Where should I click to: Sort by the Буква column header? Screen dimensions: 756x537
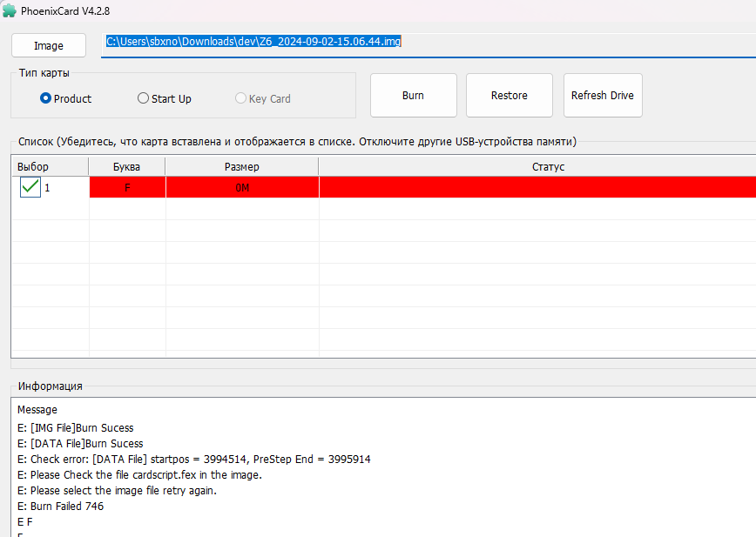point(126,166)
